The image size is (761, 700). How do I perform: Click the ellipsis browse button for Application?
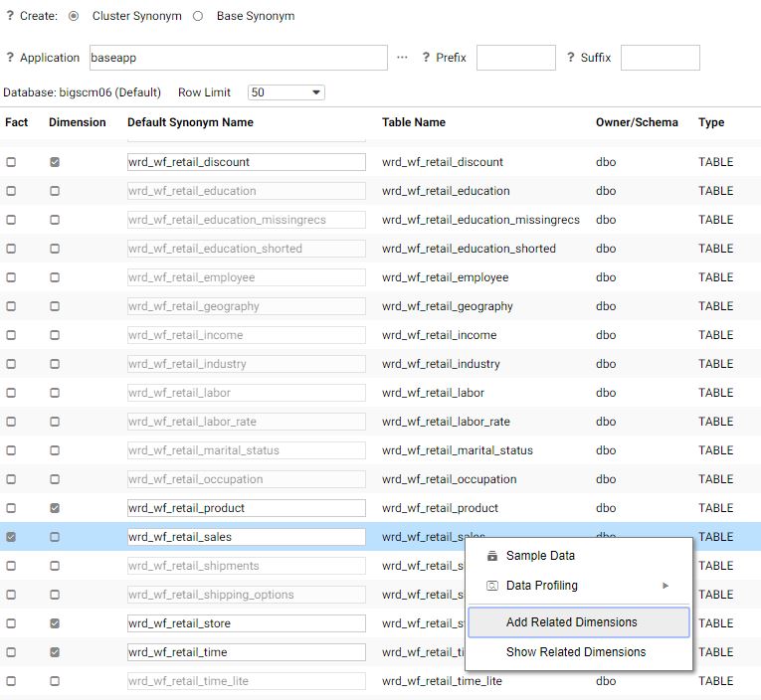coord(402,58)
